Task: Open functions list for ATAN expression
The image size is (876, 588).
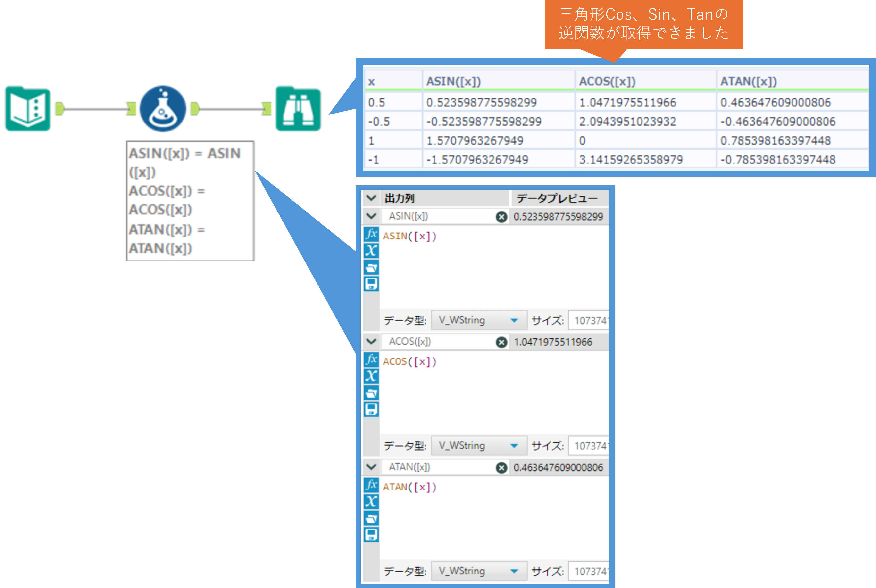Action: coord(371,485)
